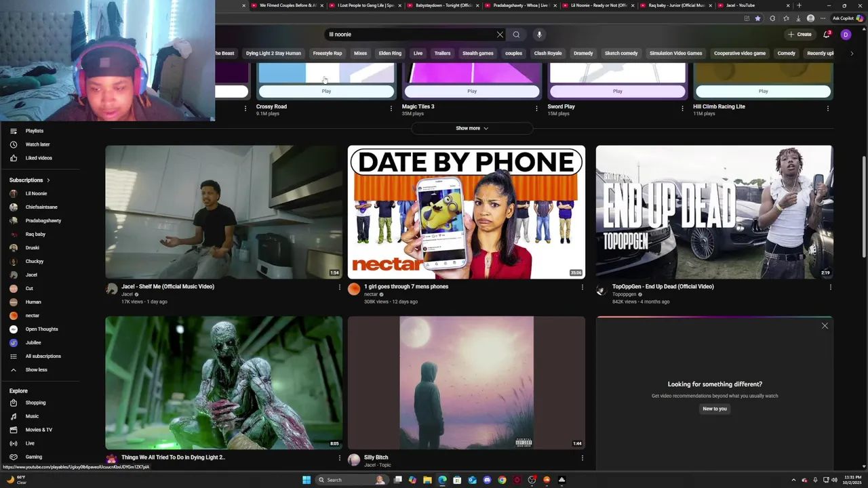Open the Ask Copilot button in Edge
This screenshot has width=868, height=488.
click(848, 18)
